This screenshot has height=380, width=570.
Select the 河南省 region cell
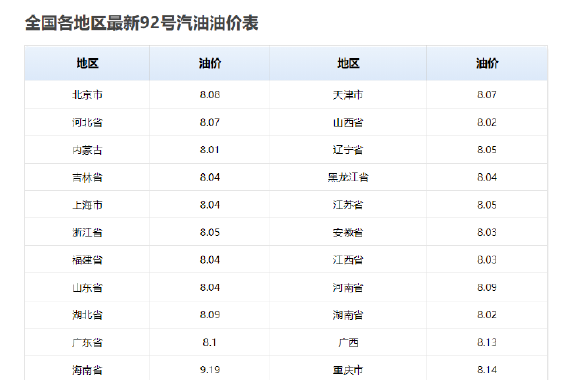click(x=348, y=288)
